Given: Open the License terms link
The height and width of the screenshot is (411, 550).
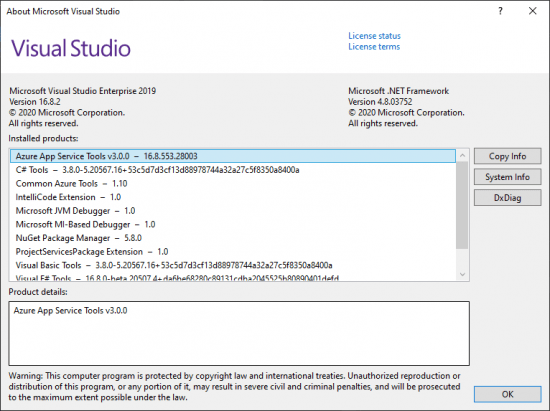Looking at the screenshot, I should tap(374, 47).
